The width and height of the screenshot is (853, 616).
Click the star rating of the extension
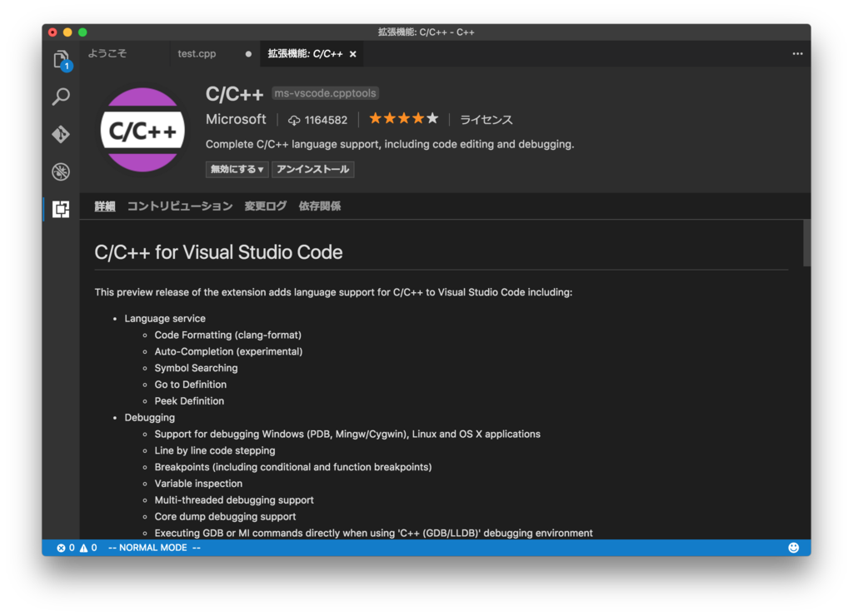[404, 118]
